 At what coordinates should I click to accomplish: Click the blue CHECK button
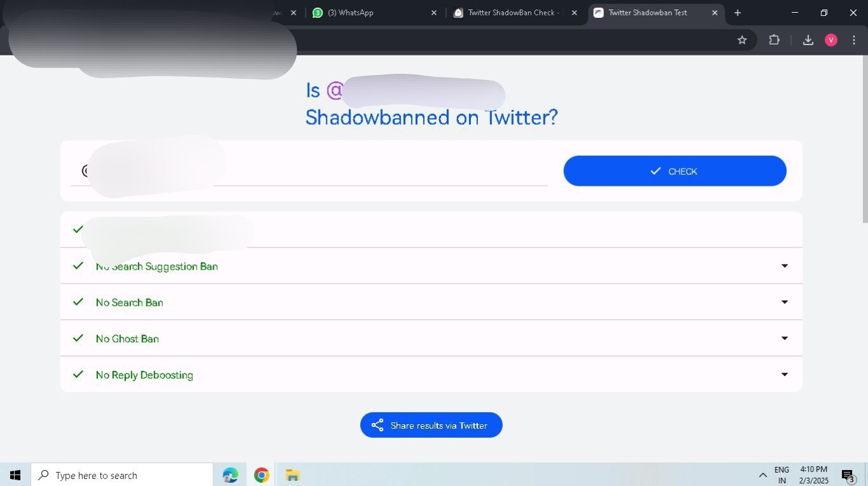click(675, 171)
